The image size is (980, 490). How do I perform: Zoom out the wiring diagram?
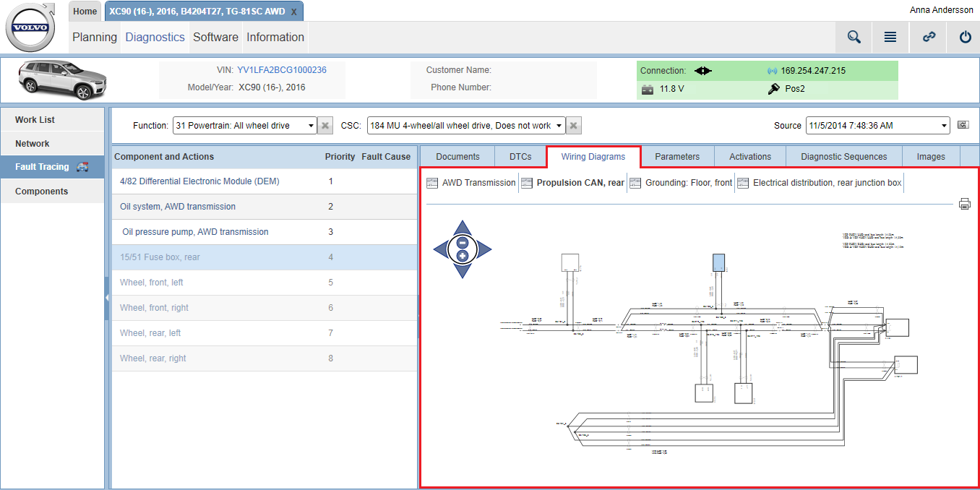pos(463,243)
